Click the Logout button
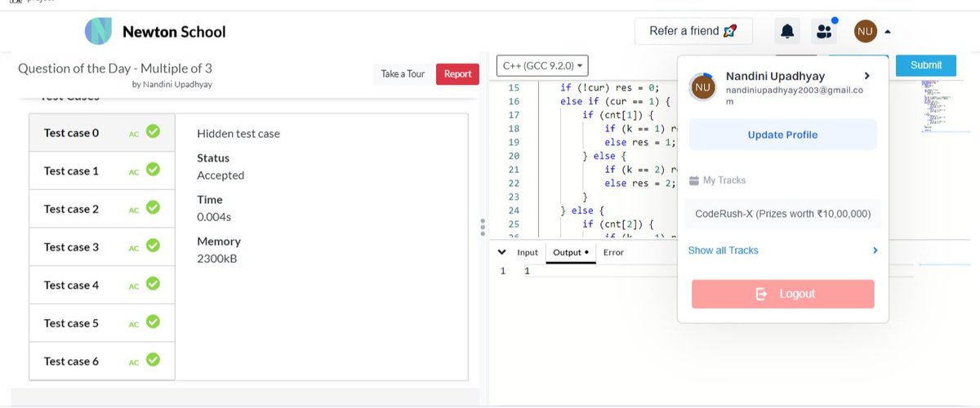The width and height of the screenshot is (980, 408). point(782,294)
